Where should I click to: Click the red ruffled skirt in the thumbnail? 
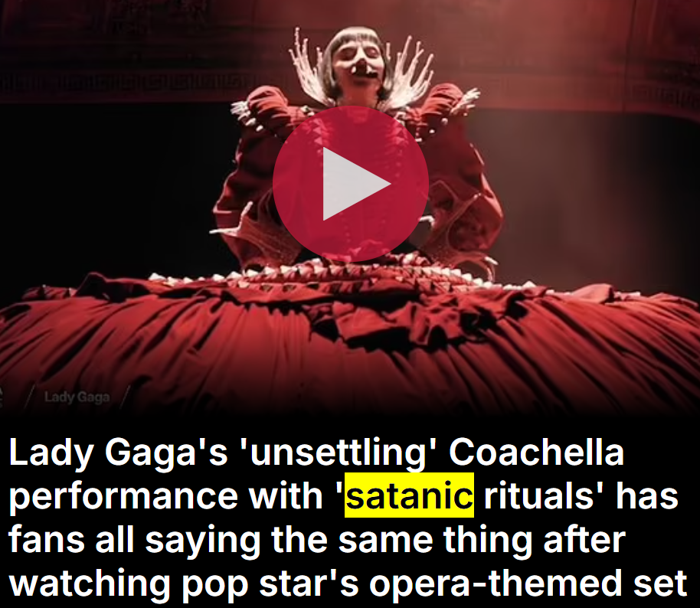(x=349, y=339)
